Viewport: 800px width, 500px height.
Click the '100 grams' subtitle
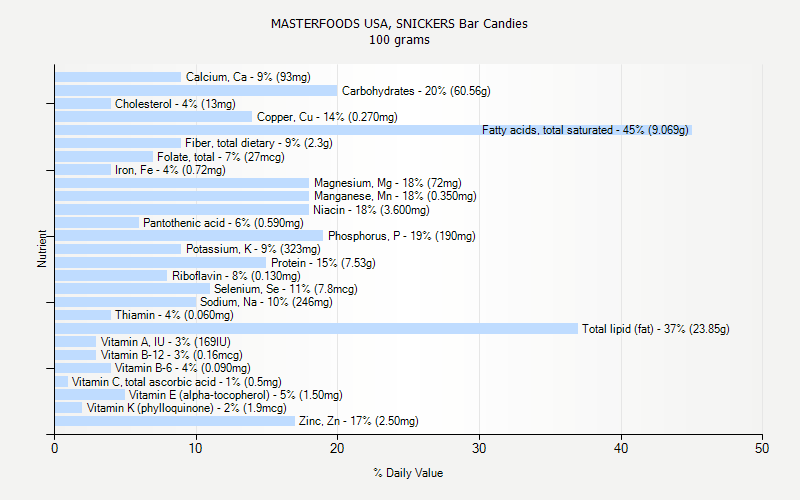tap(399, 40)
